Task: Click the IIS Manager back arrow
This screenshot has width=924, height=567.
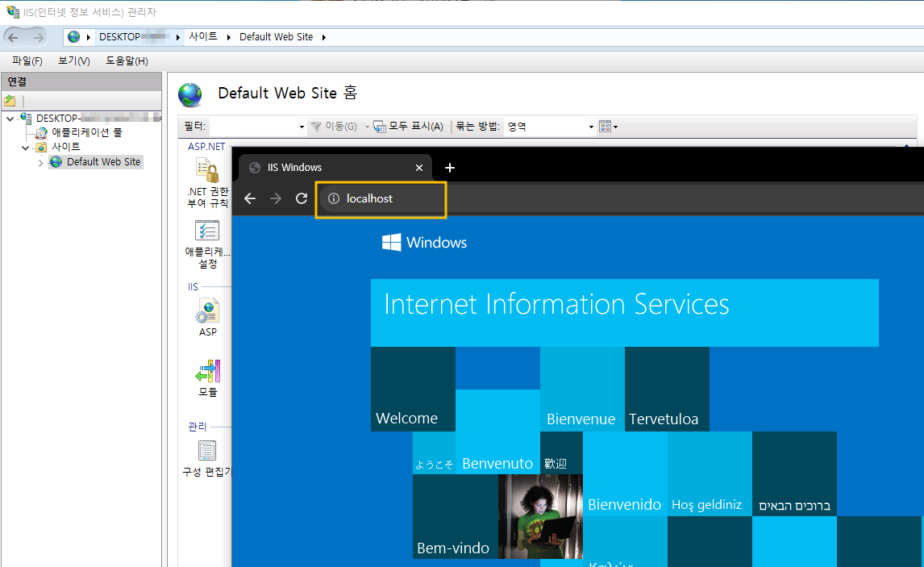Action: pos(14,37)
